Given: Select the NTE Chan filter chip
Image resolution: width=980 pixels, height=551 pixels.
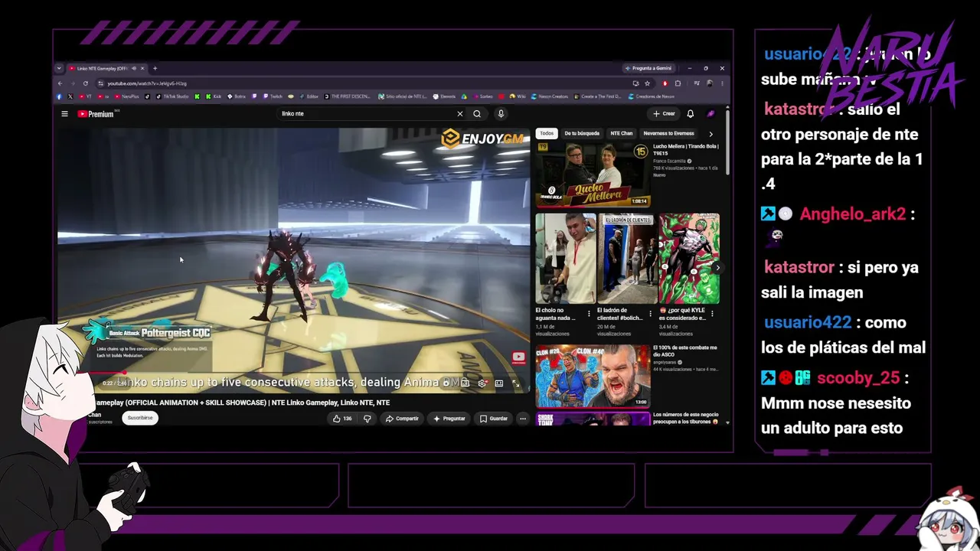Looking at the screenshot, I should [622, 133].
